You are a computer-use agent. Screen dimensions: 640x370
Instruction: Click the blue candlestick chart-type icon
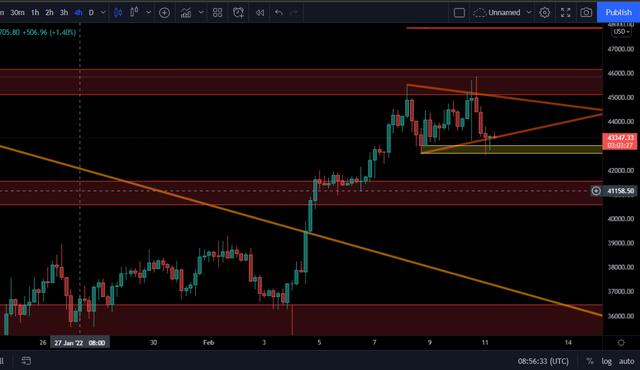118,13
